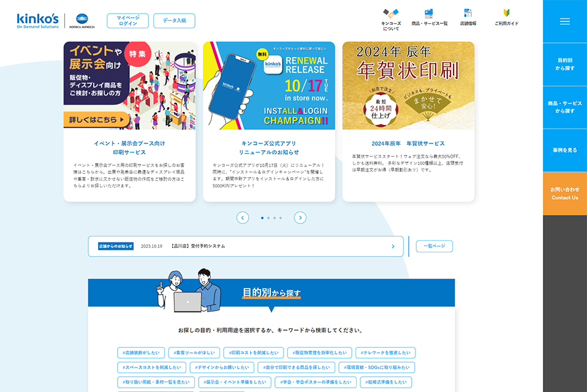Select the #環境貢献・SDGsに取り組みたい tag
Viewport: 587px width, 392px height.
[377, 367]
